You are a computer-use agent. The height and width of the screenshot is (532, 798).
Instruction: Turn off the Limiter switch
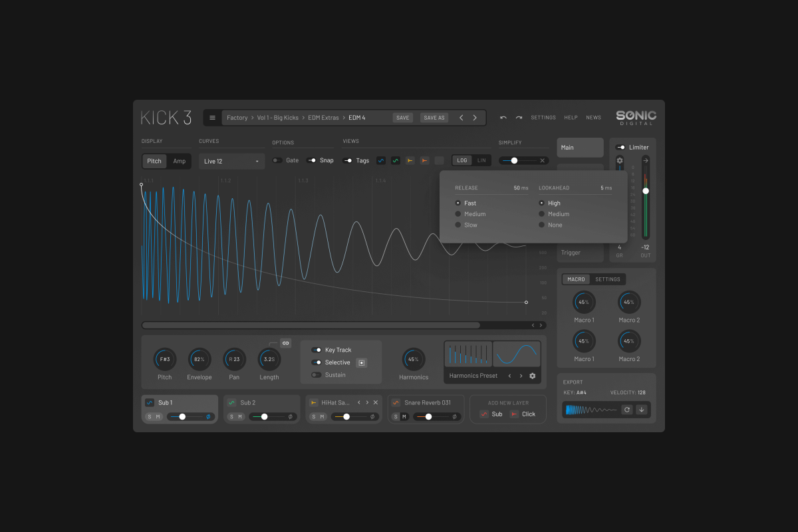(x=620, y=148)
